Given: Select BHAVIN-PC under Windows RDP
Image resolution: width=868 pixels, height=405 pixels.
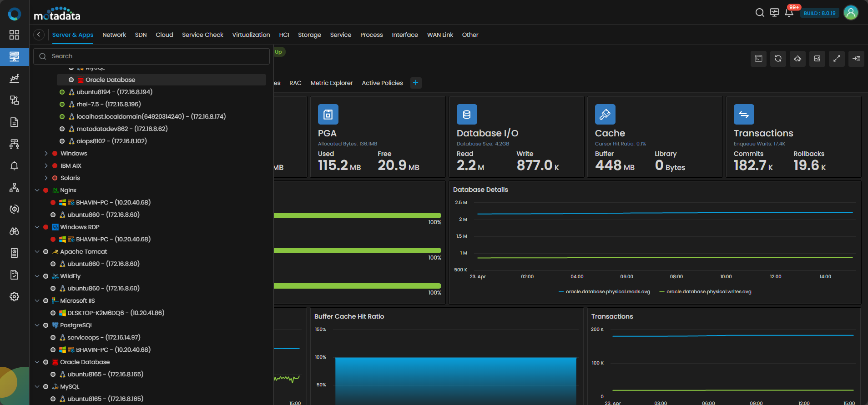Looking at the screenshot, I should (113, 239).
